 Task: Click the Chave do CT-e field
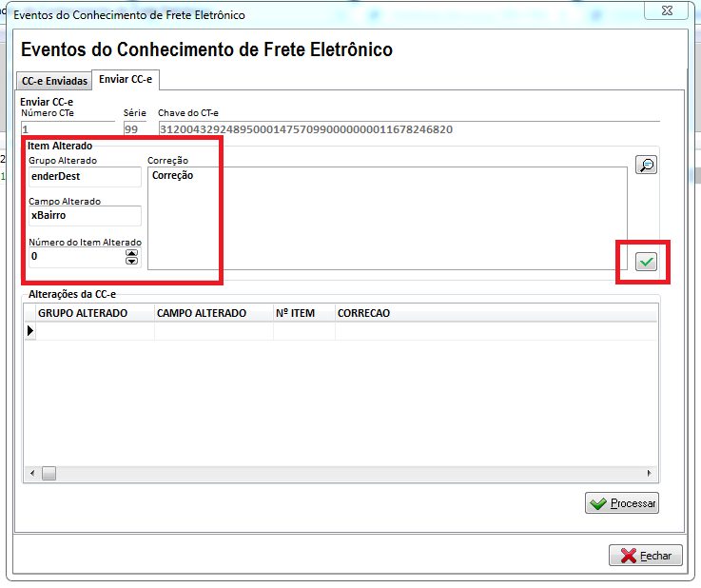408,129
